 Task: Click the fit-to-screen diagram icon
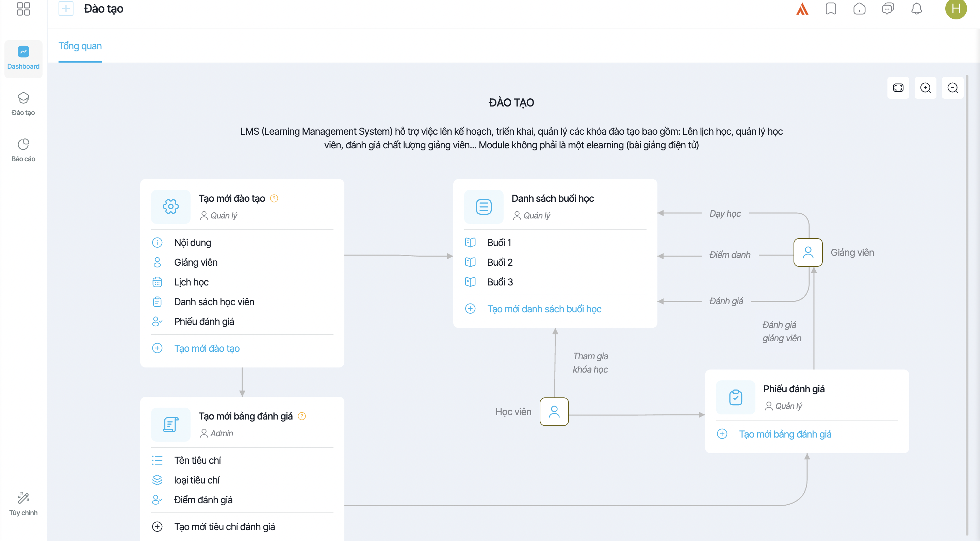click(x=898, y=88)
